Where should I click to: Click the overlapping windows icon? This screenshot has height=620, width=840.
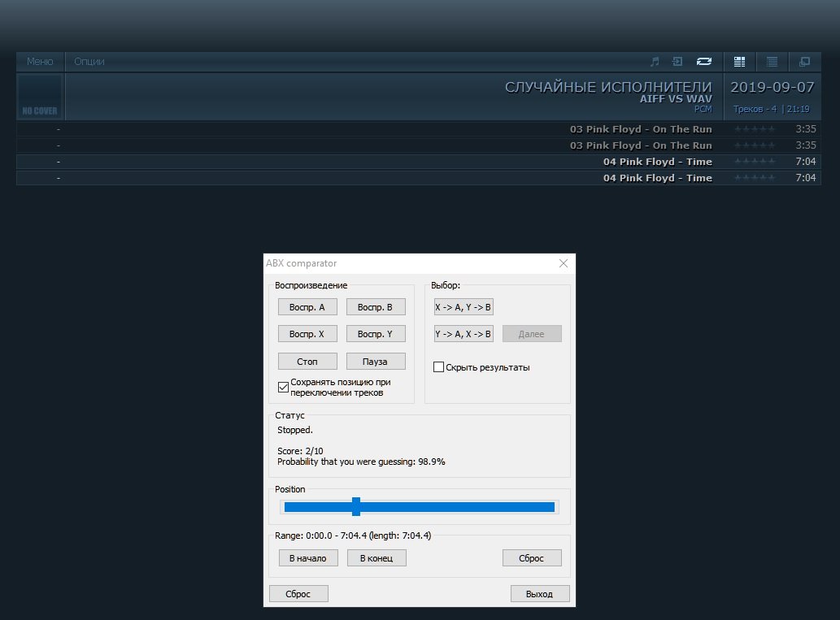pos(804,62)
